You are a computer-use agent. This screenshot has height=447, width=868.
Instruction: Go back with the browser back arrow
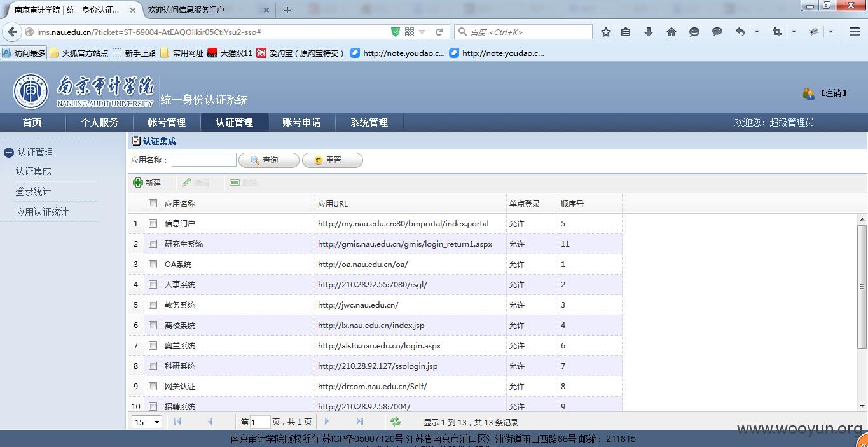12,32
